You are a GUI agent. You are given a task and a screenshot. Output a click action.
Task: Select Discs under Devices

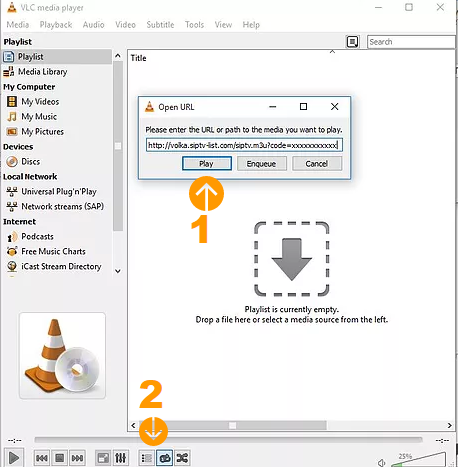click(31, 162)
